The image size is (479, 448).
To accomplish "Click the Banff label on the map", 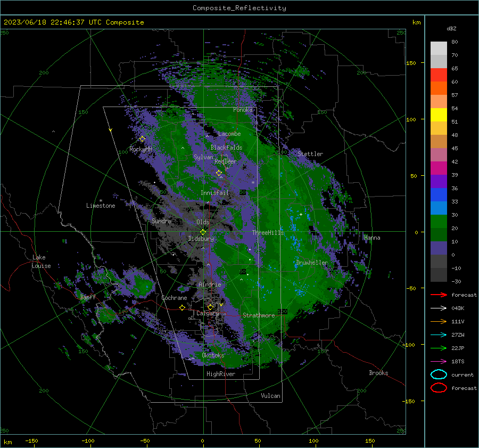I will pyautogui.click(x=88, y=297).
